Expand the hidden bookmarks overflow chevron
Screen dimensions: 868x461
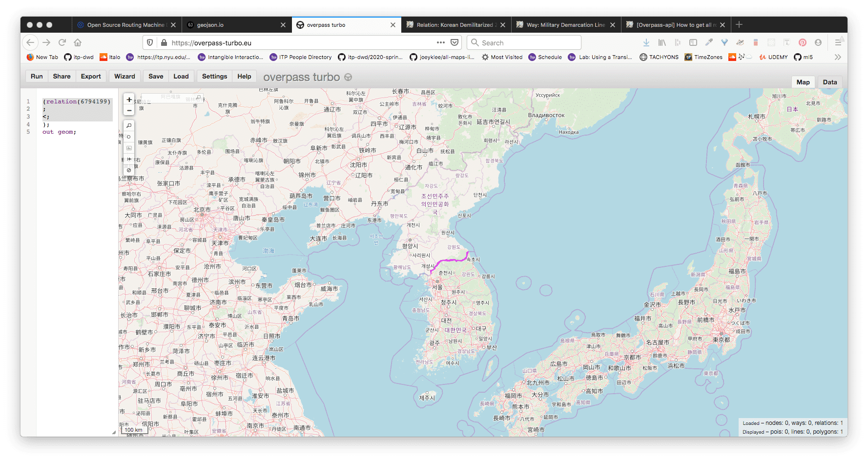click(x=838, y=57)
